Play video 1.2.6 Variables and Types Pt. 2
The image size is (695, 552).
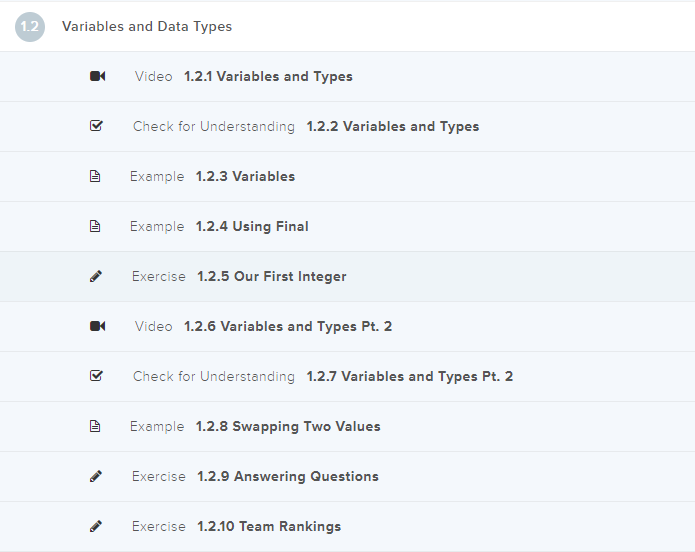click(288, 327)
